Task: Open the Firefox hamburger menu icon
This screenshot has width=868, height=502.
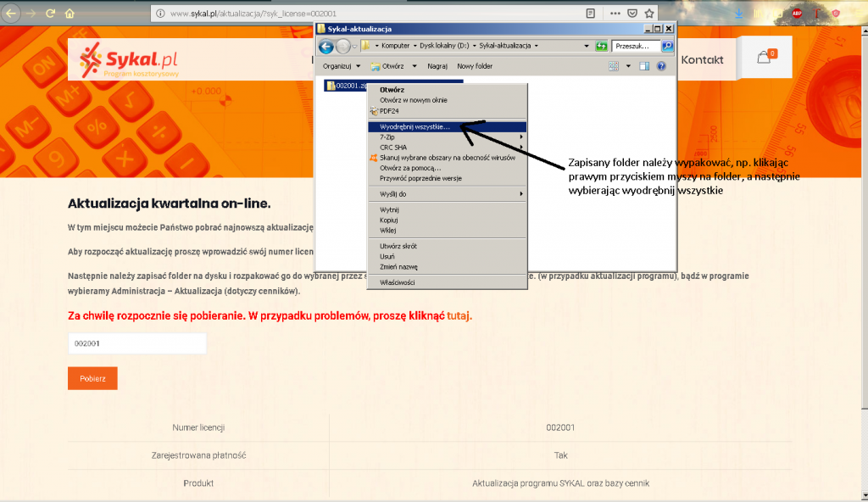Action: 860,13
